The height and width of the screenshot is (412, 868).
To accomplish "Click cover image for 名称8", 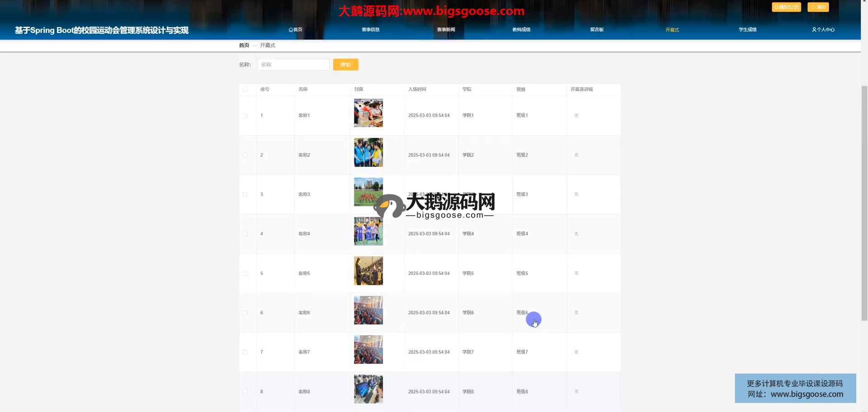I will [x=368, y=389].
